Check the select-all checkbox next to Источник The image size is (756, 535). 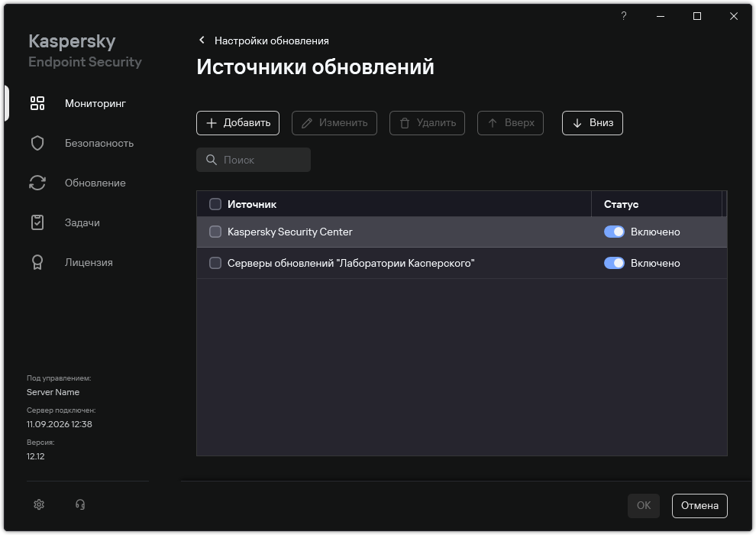(x=215, y=204)
